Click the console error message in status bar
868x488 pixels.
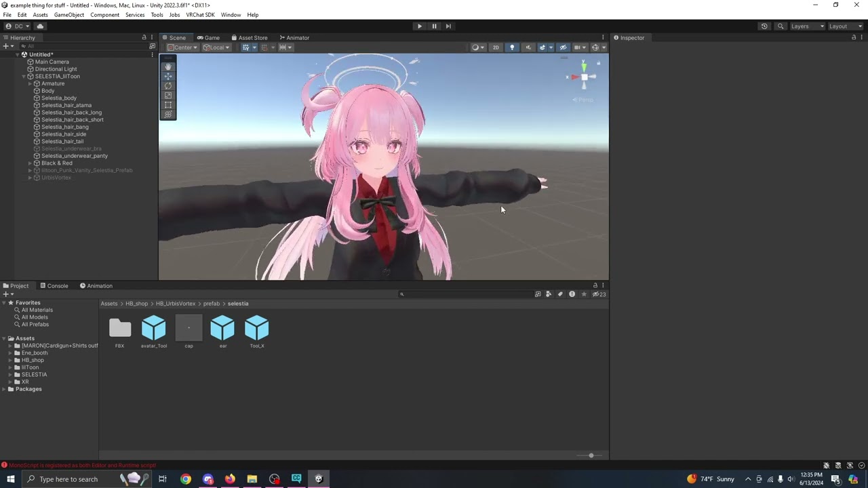coord(79,466)
